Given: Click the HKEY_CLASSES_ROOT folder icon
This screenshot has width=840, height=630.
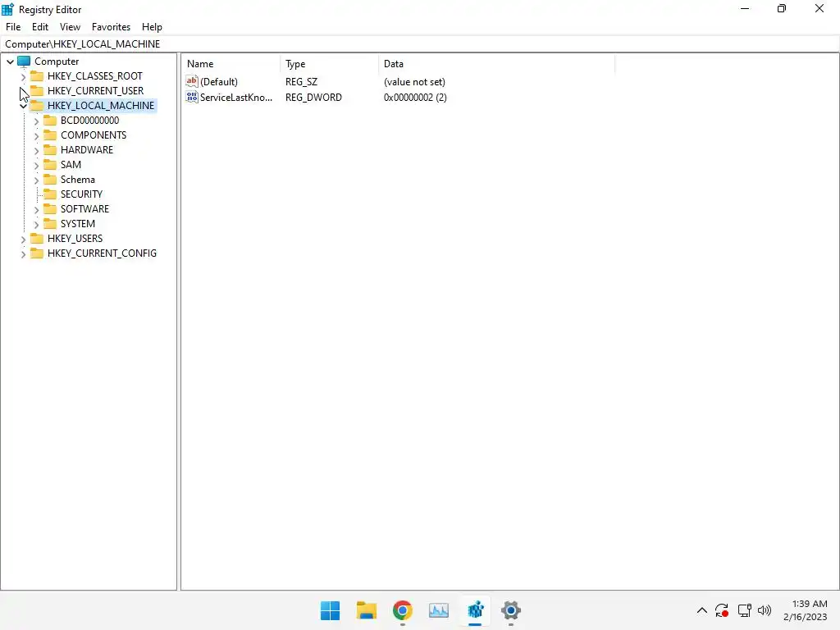Looking at the screenshot, I should (x=37, y=75).
